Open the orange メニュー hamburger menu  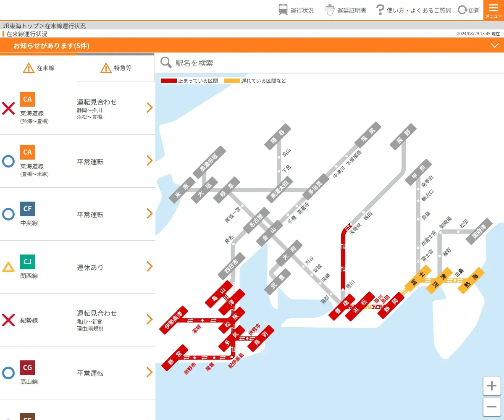[x=493, y=10]
